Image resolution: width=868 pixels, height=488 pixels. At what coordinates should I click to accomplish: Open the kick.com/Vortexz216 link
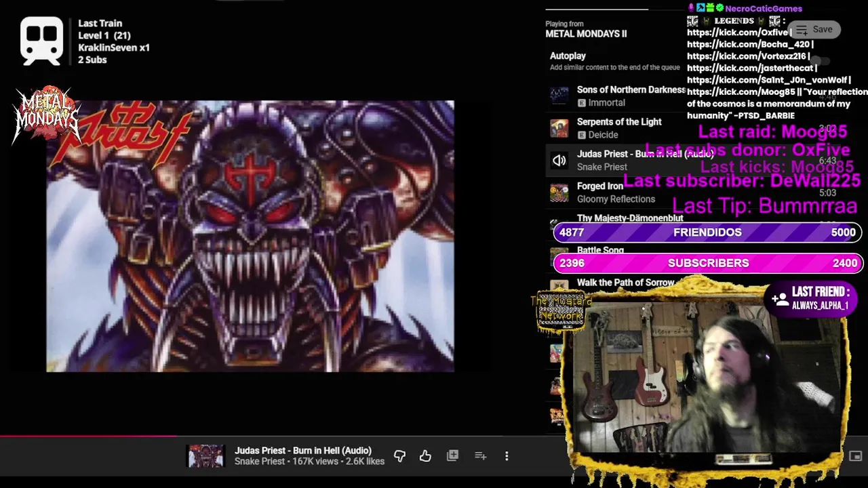tap(746, 56)
